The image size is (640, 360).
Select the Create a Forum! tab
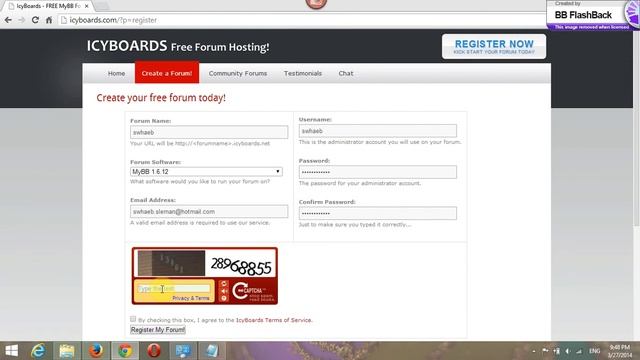click(167, 73)
